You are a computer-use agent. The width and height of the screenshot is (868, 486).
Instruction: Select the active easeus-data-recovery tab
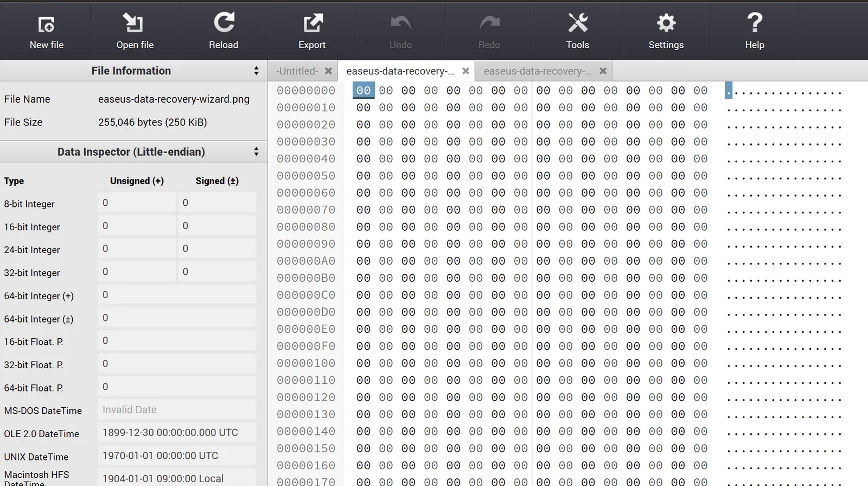[400, 71]
